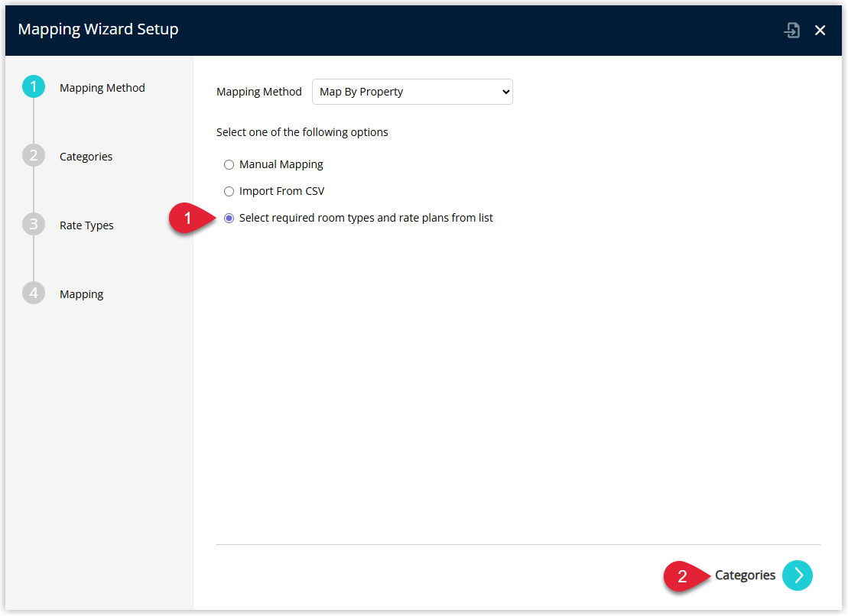Click 'Select one of the following options' text

302,132
